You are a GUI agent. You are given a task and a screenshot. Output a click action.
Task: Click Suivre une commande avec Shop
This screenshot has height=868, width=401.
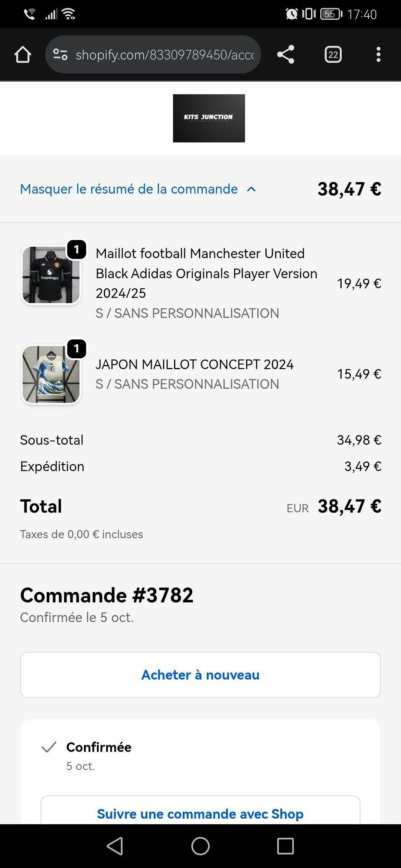pyautogui.click(x=200, y=814)
